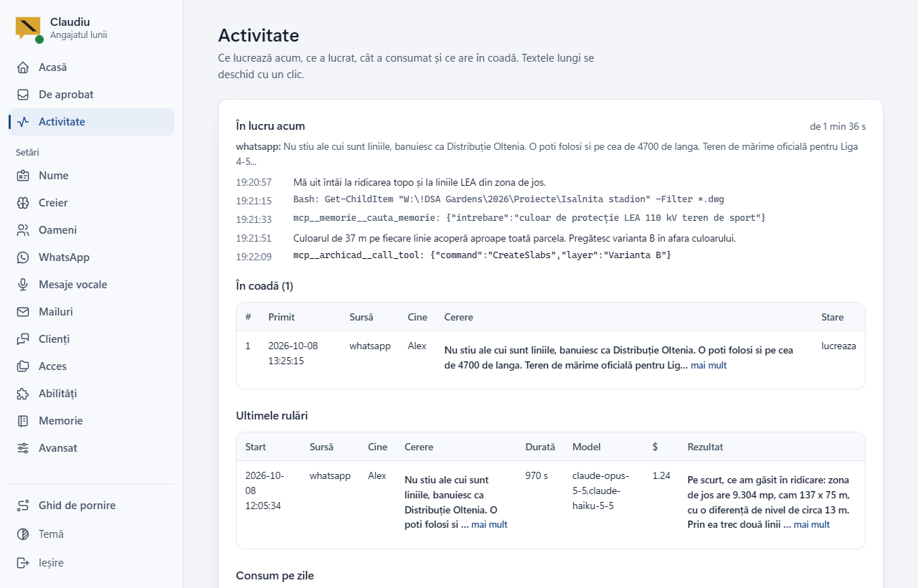Click the archicad CreateSlabs log entry
The image size is (918, 588).
pos(482,256)
